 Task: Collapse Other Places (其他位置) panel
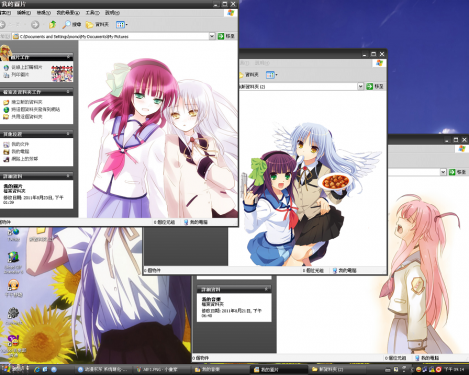(68, 134)
